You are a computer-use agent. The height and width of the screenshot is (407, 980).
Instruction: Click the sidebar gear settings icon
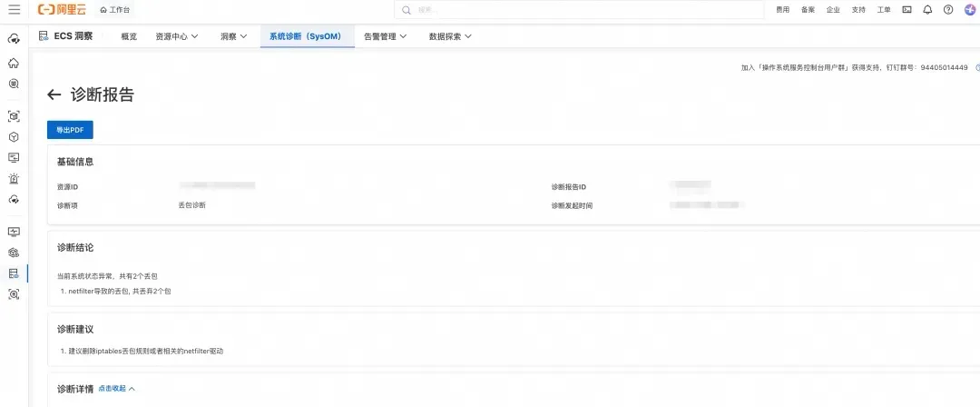(13, 253)
